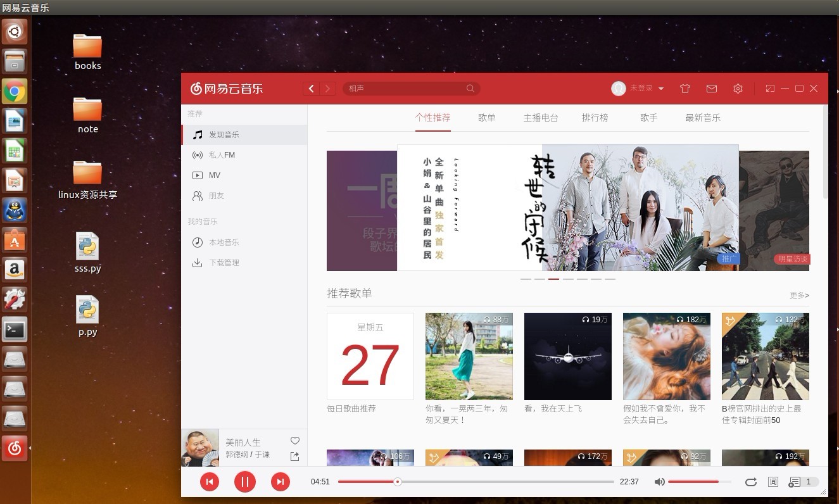The height and width of the screenshot is (504, 839).
Task: Open Amazon from the Ubuntu dock
Action: click(15, 270)
